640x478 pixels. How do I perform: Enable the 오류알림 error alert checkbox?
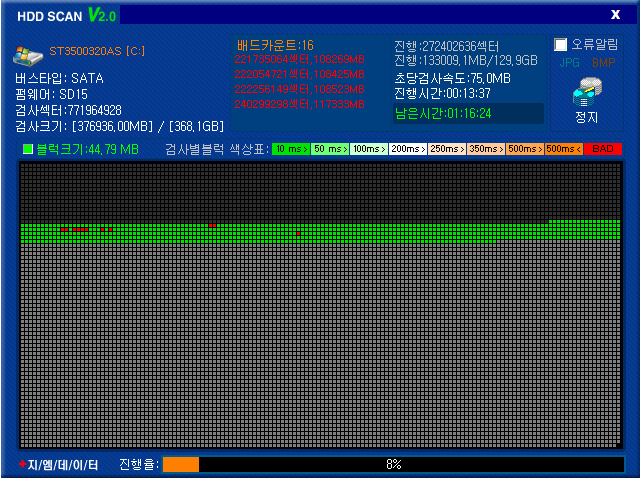560,44
